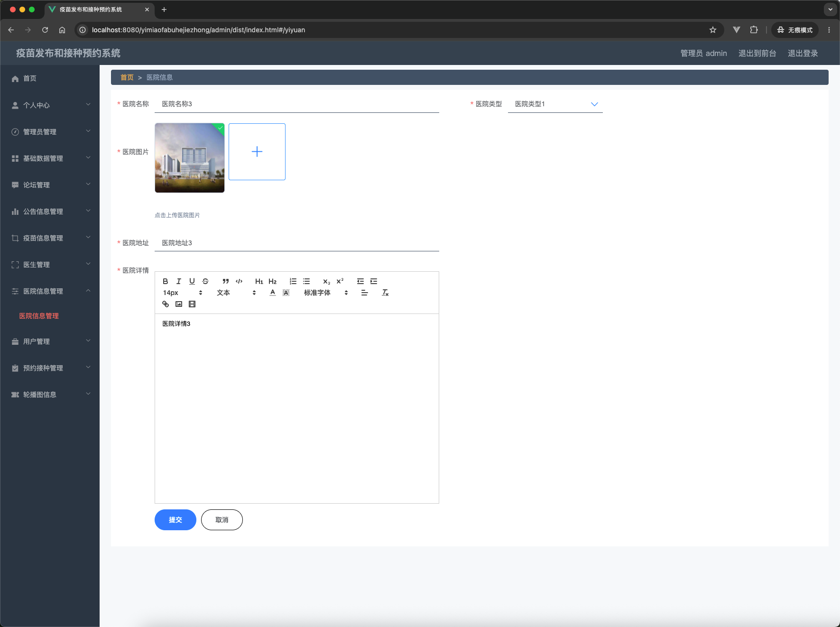Click the browser address bar URL
Screen dimensions: 840x627
coord(198,30)
